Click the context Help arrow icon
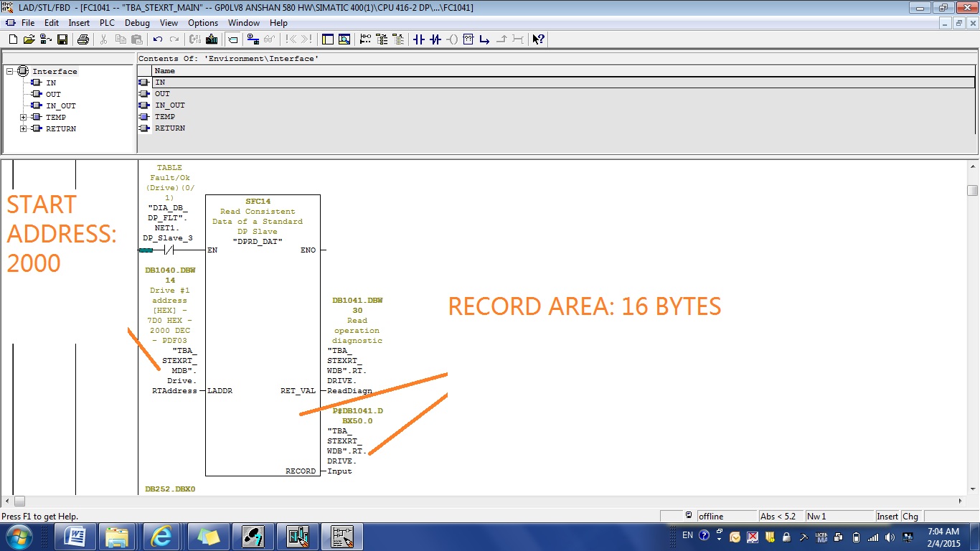 (x=538, y=39)
